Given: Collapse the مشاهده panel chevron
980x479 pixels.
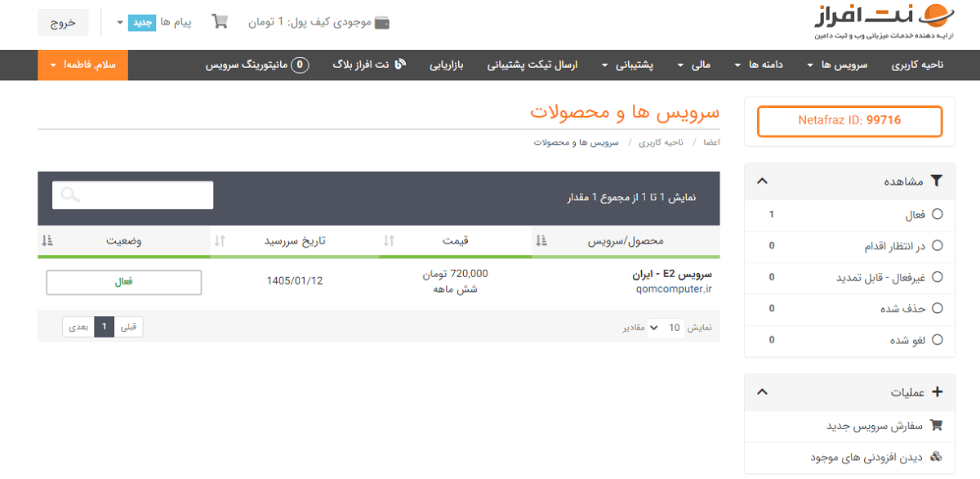Looking at the screenshot, I should click(763, 181).
